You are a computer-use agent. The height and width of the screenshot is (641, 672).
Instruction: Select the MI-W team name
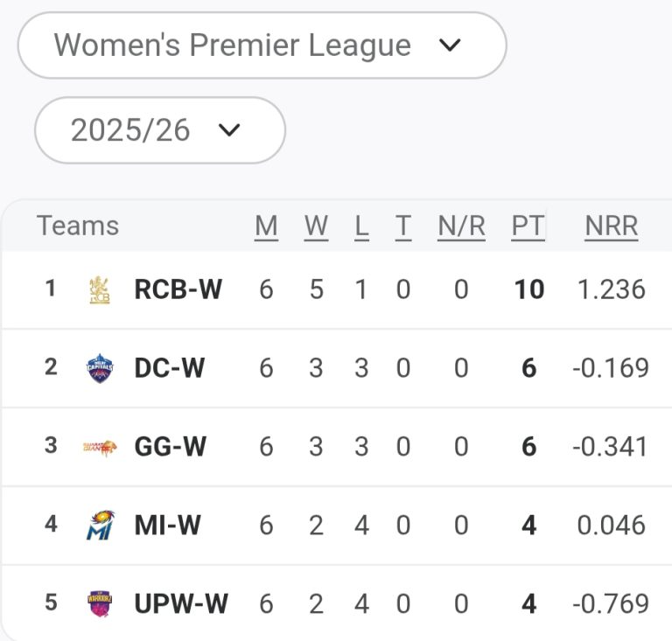coord(167,526)
